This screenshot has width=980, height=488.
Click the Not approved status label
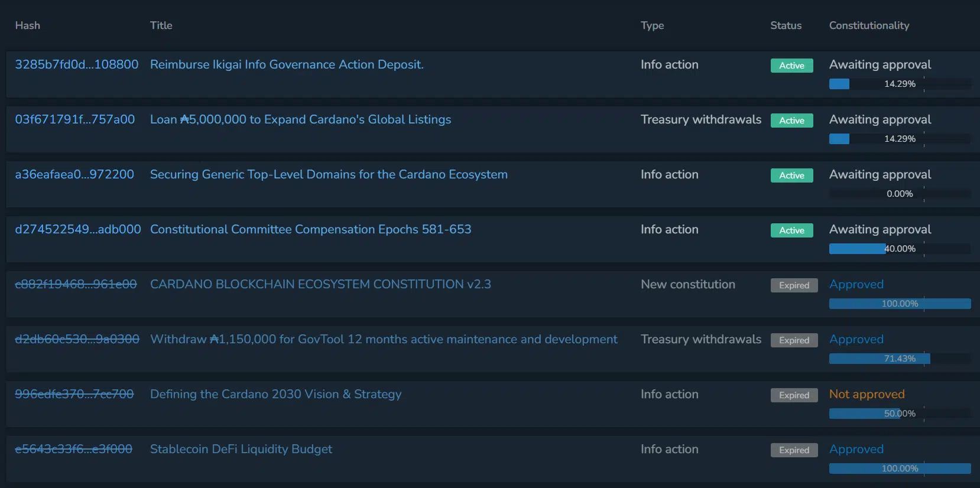(867, 394)
